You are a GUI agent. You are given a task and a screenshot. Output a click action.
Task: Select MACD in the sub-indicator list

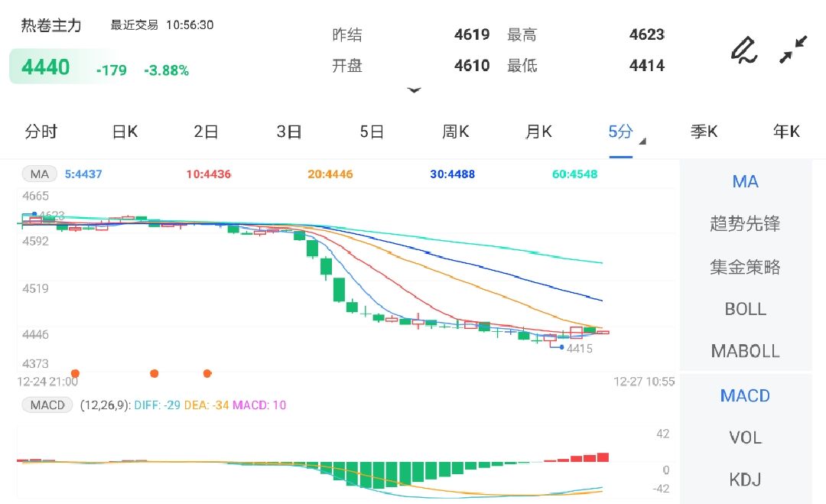pyautogui.click(x=746, y=395)
